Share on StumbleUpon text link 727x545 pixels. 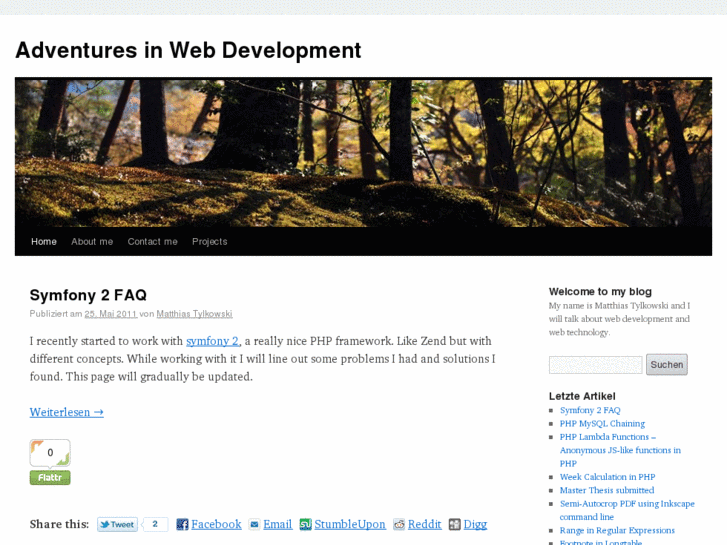pyautogui.click(x=350, y=524)
